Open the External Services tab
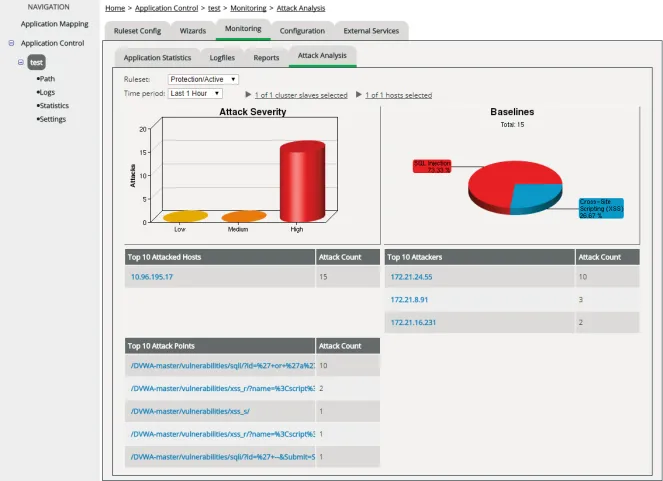Viewport: 663px width, 481px height. tap(371, 31)
